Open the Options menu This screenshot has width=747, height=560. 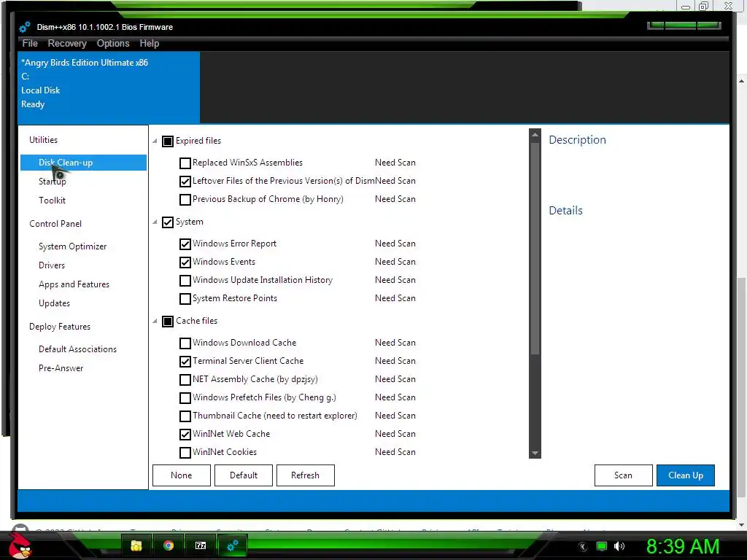(x=113, y=43)
